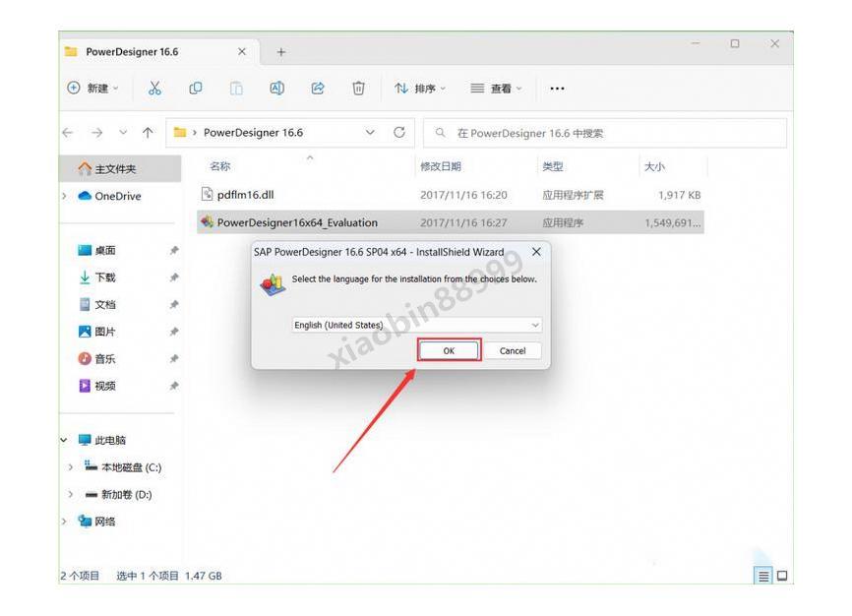Select 网络 (Network) in the sidebar
This screenshot has height=616, width=852.
point(97,522)
